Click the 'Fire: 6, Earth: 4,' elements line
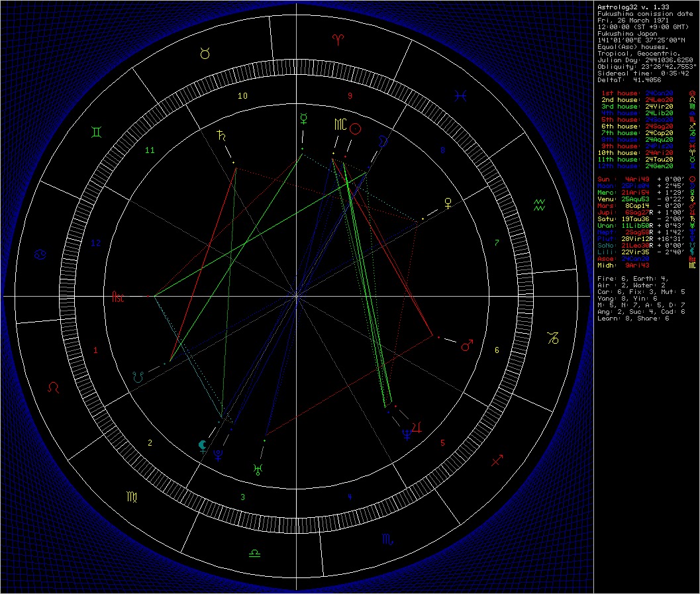The width and height of the screenshot is (700, 594). (633, 279)
